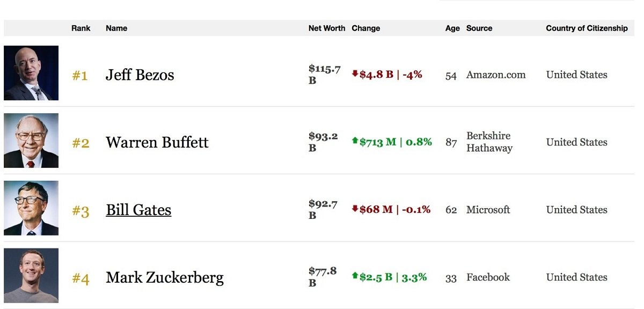The image size is (644, 309).
Task: Open the Jeff Bezos name link
Action: click(x=140, y=75)
